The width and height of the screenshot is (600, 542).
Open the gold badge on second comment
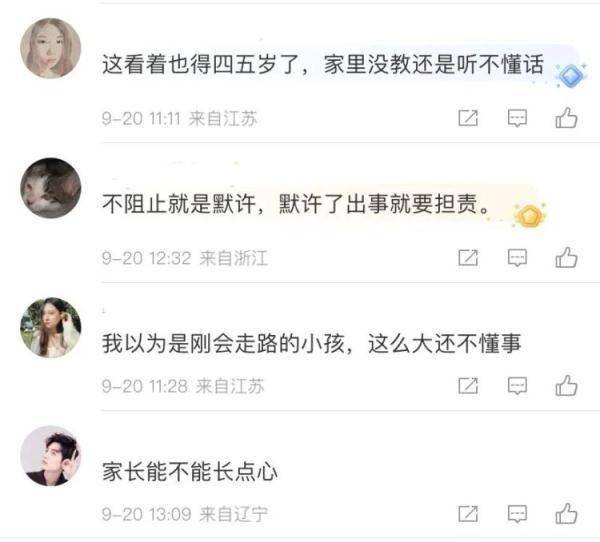point(530,215)
